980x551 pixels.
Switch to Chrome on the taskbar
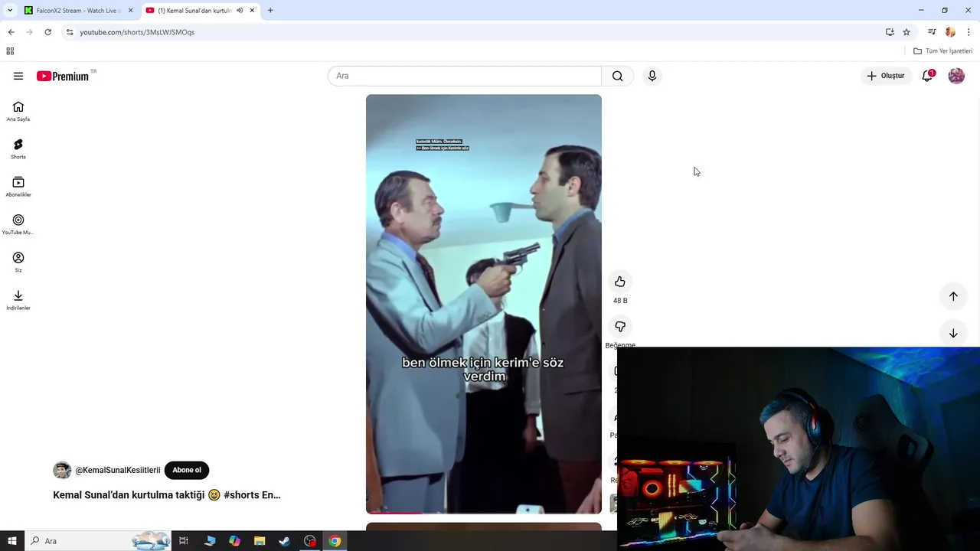335,541
